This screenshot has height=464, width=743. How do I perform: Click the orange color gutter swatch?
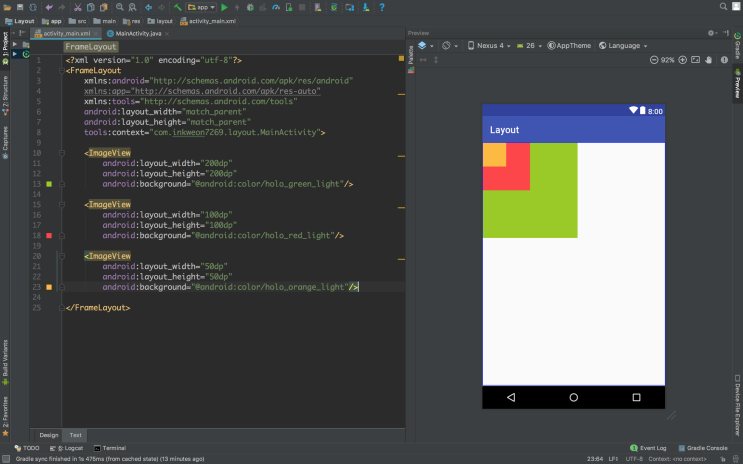click(49, 287)
